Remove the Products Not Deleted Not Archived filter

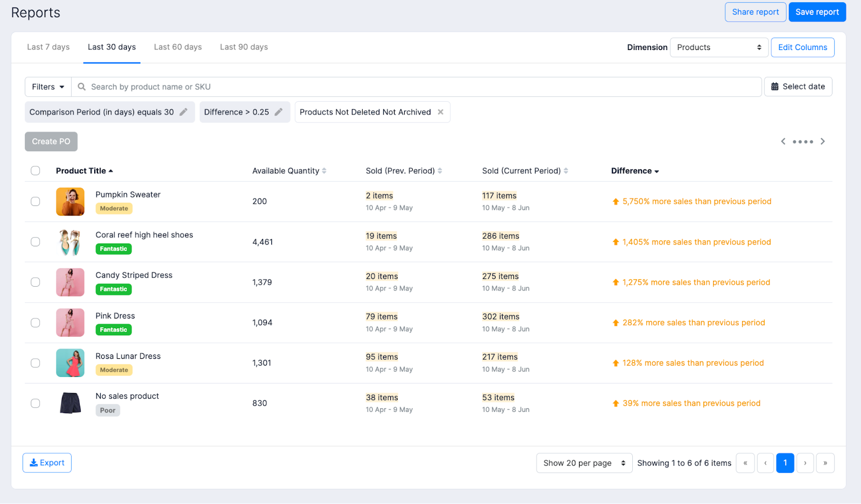click(x=441, y=111)
